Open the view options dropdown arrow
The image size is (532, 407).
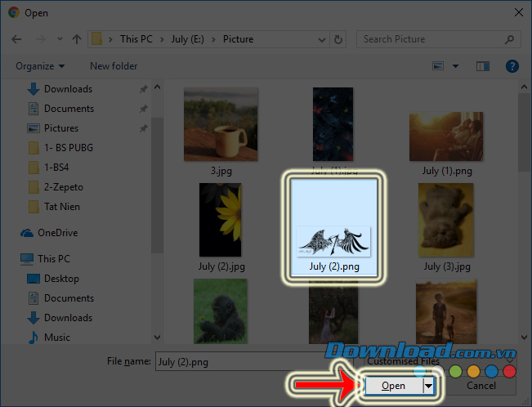coord(455,66)
